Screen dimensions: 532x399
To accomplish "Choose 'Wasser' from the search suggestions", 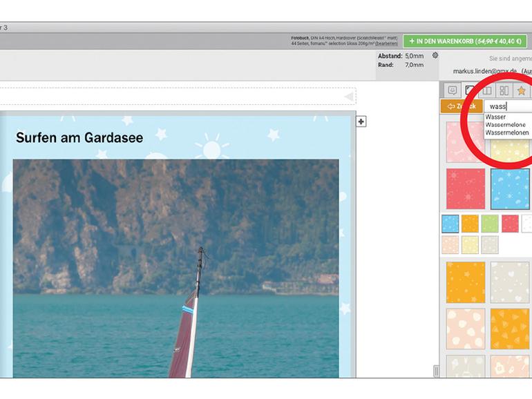I will pyautogui.click(x=495, y=117).
